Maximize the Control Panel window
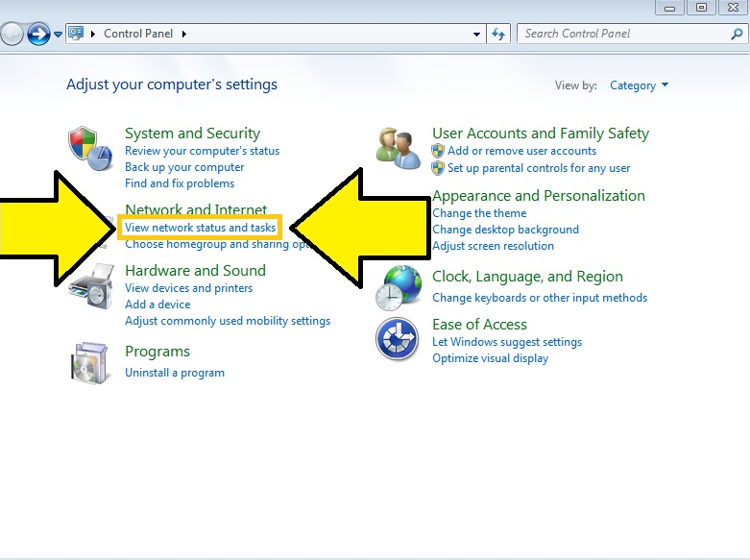The height and width of the screenshot is (560, 750). (701, 7)
